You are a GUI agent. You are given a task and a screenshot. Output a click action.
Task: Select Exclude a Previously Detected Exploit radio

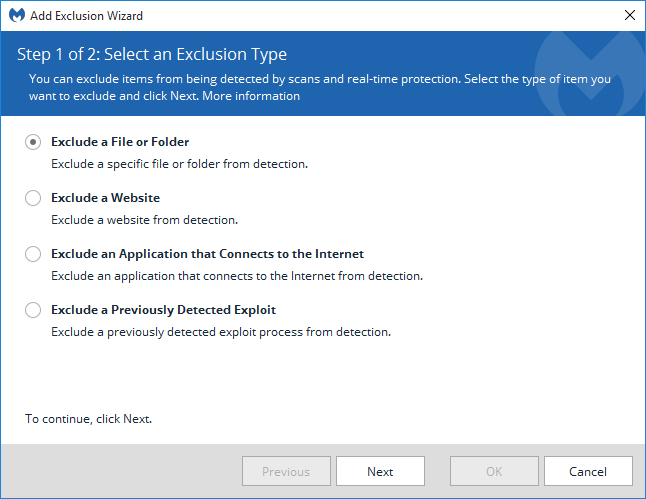33,310
